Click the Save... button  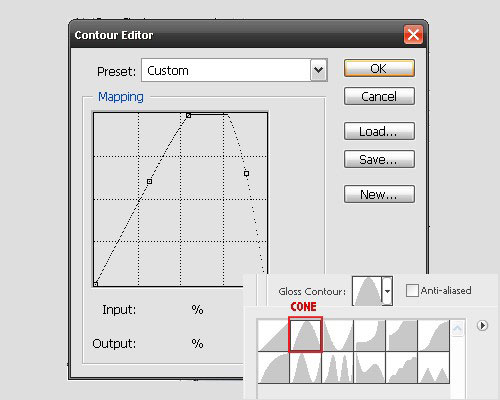(379, 159)
